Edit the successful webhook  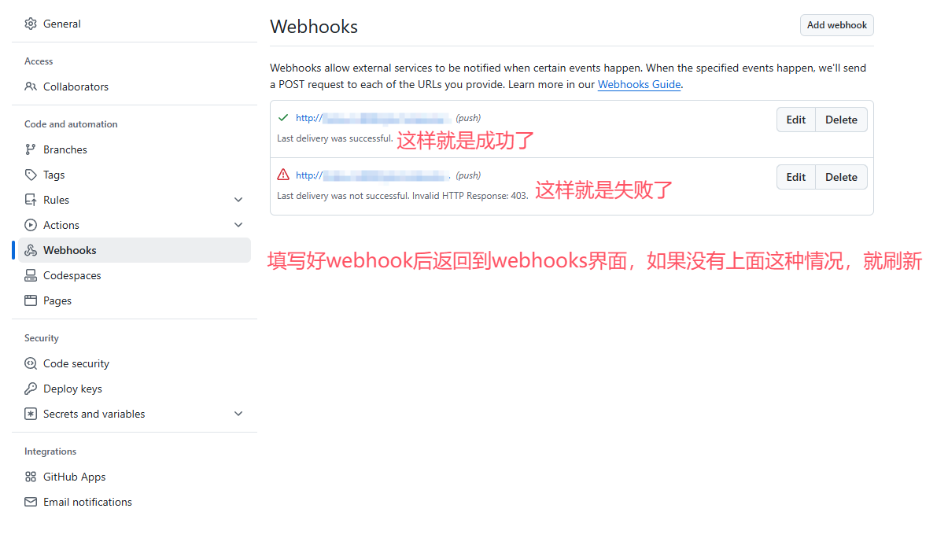795,120
